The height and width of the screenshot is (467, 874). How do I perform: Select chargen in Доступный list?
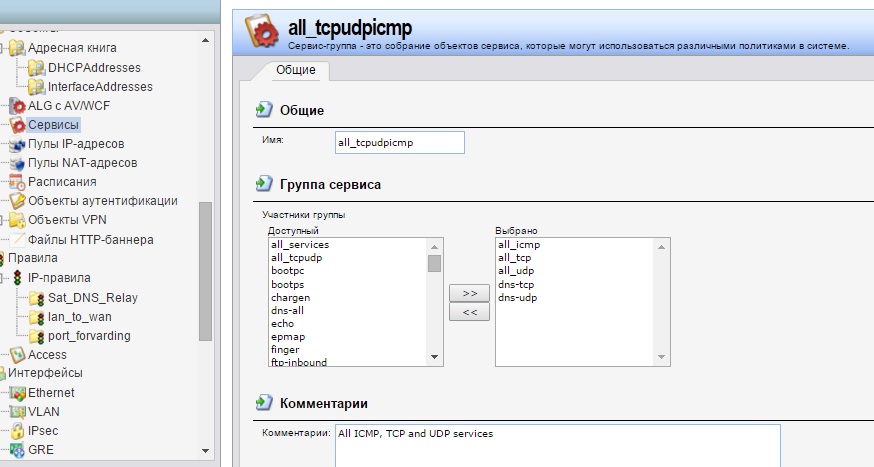[290, 298]
